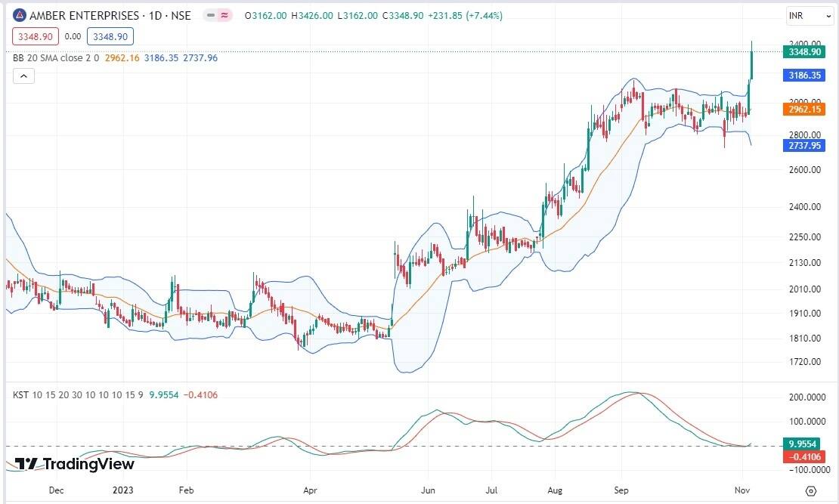Click 2600.00 on the price axis
This screenshot has width=839, height=504.
pos(805,169)
